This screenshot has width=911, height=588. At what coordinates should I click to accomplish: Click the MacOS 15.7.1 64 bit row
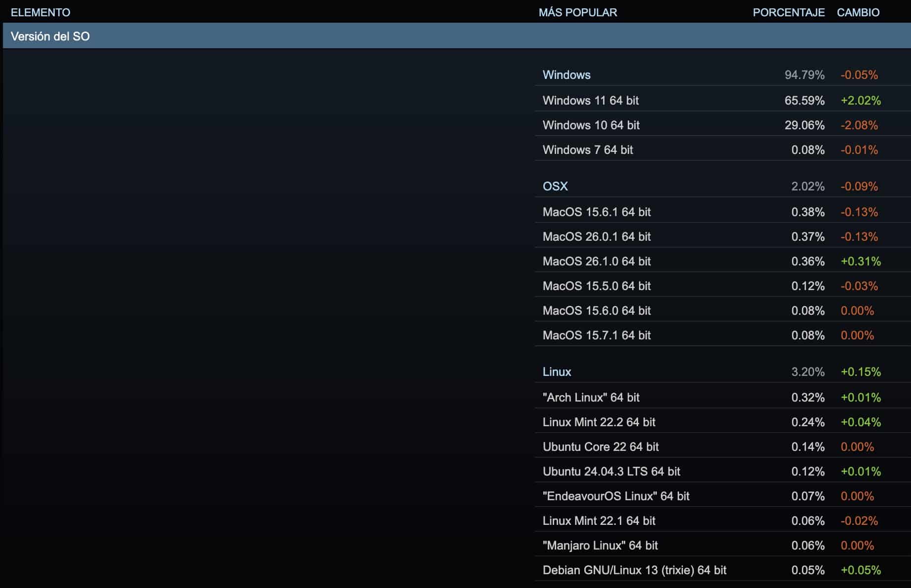723,335
